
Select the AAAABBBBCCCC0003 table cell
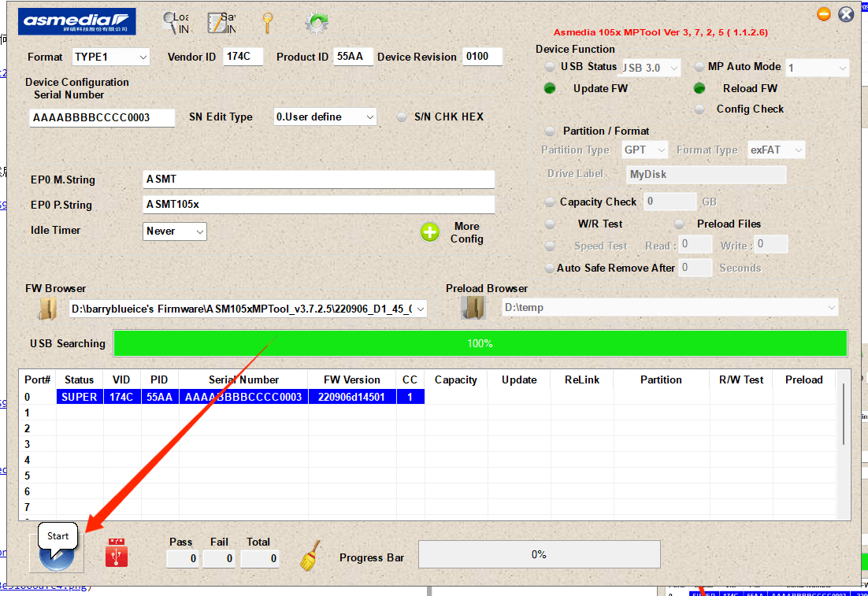click(x=243, y=397)
